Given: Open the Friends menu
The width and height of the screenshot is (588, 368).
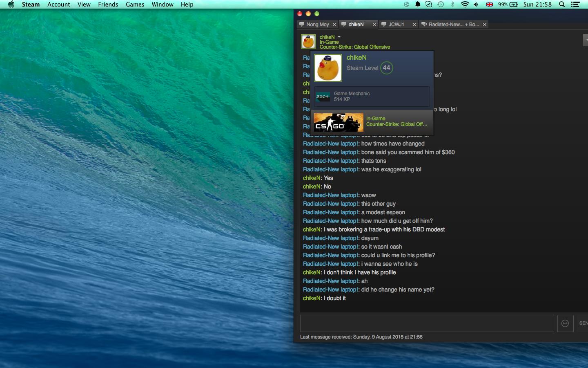Looking at the screenshot, I should tap(108, 4).
